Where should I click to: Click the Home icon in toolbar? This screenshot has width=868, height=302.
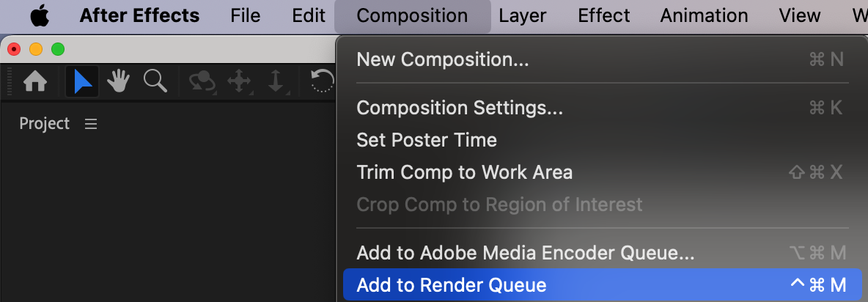[35, 81]
